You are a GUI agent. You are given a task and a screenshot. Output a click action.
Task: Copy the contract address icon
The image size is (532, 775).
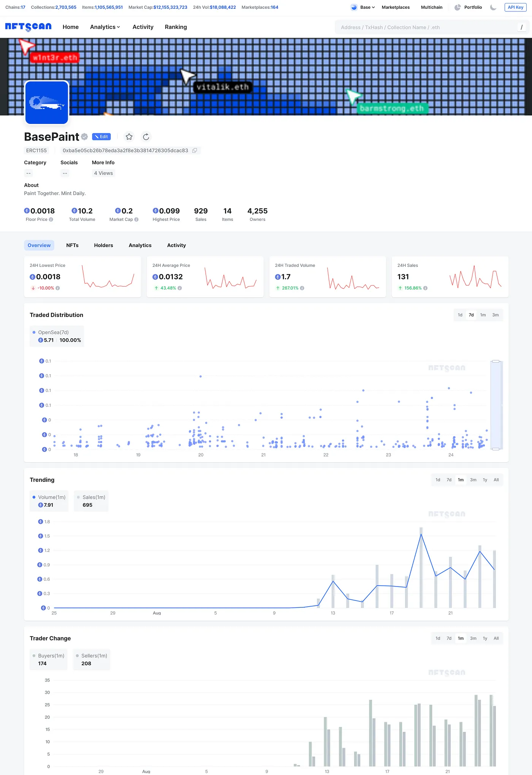pos(195,151)
